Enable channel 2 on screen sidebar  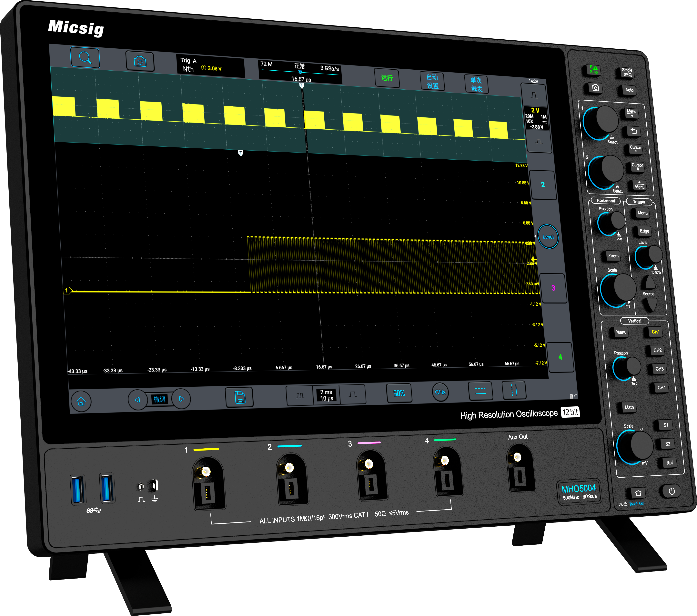(543, 185)
